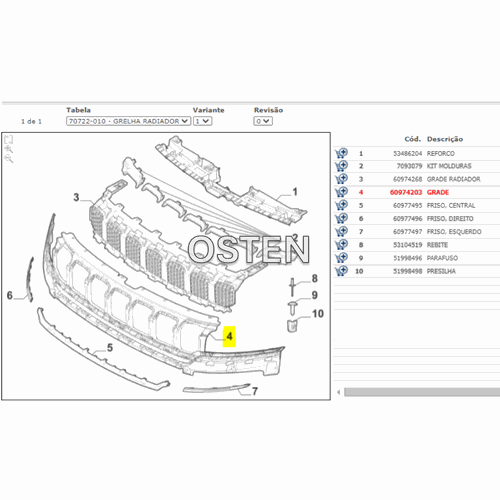
Task: Select code 53486204 in the list
Action: 407,153
